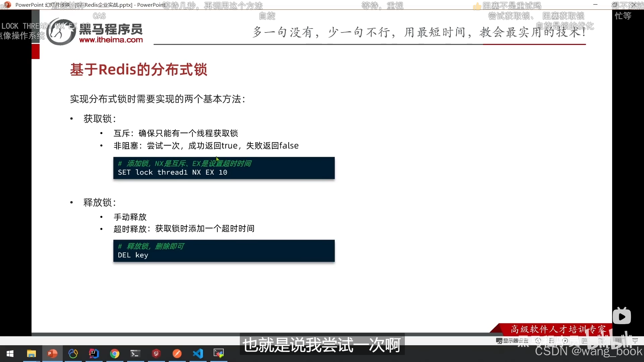Open display settings in presenter bar
The width and height of the screenshot is (644, 362).
[512, 341]
